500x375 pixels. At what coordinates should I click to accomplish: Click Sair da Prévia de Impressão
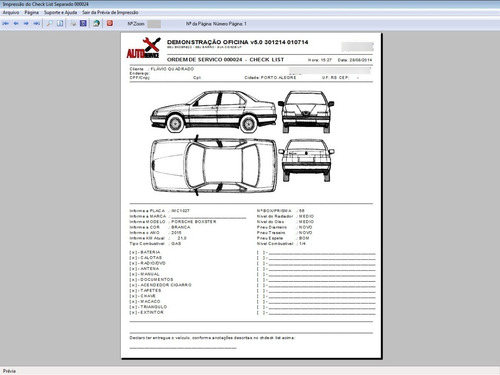[x=110, y=12]
